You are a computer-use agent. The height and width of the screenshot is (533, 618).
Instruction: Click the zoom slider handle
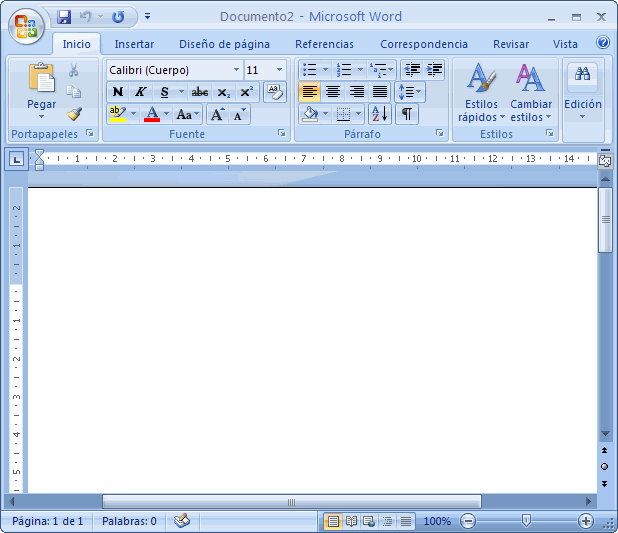pos(526,520)
